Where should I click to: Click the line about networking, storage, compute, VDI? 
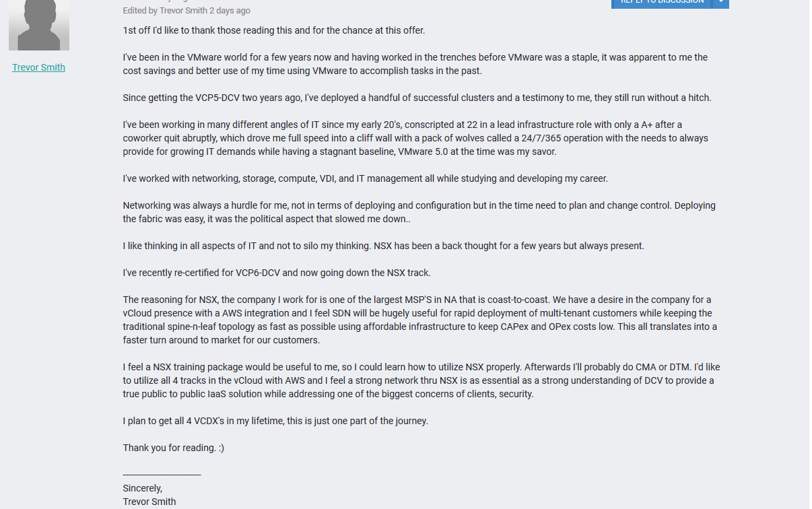(365, 178)
